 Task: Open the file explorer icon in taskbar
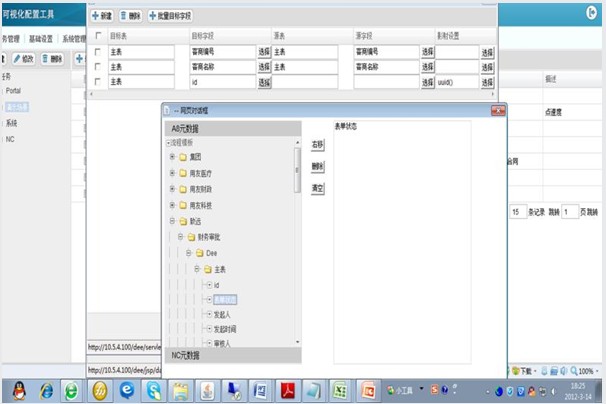pos(180,391)
